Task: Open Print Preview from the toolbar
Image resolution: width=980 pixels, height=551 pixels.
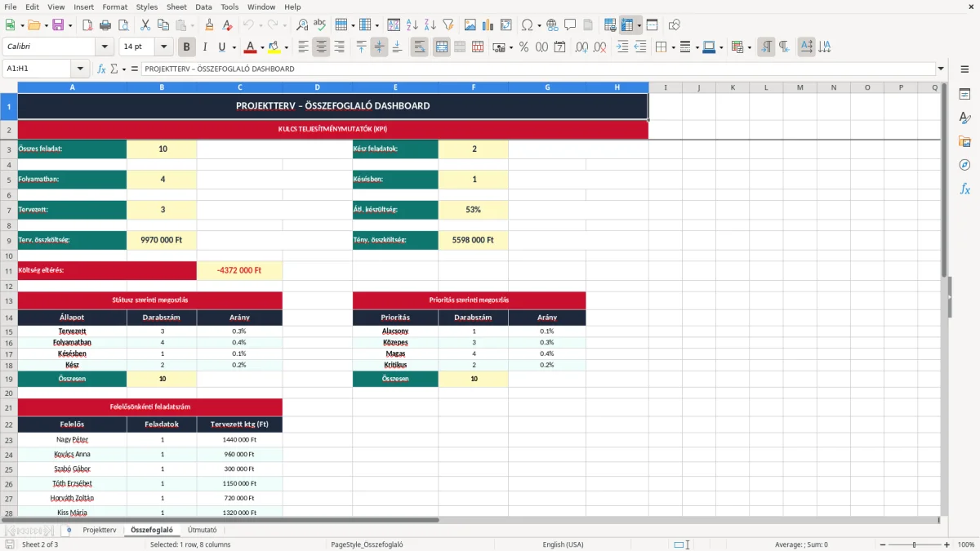Action: tap(123, 25)
